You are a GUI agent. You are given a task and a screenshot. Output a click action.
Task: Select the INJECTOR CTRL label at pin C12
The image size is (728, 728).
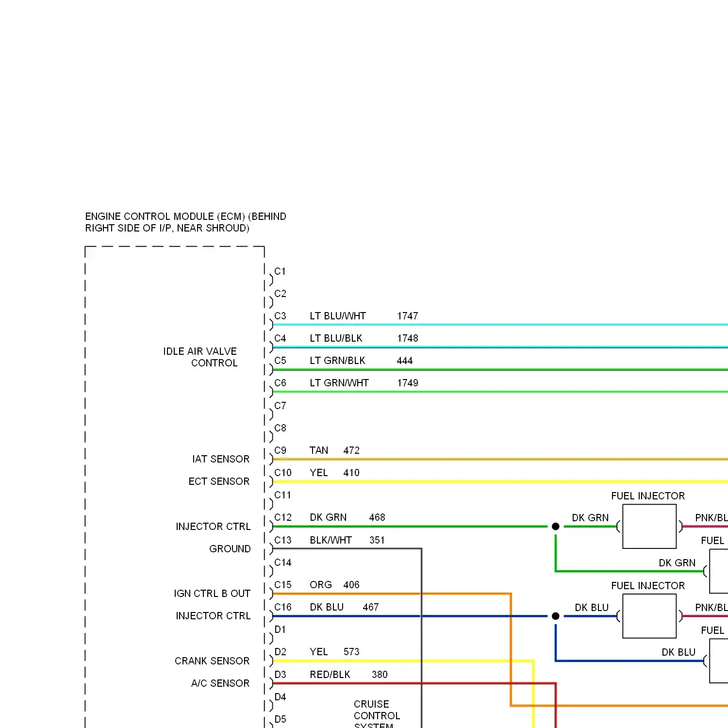(x=213, y=527)
